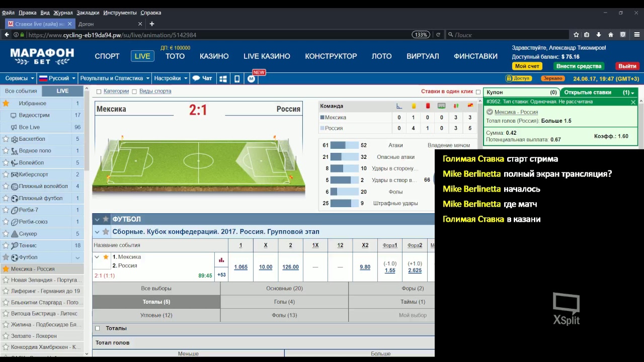The width and height of the screenshot is (644, 362).
Task: Show the bookmarks list icon in toolbar
Action: (587, 35)
